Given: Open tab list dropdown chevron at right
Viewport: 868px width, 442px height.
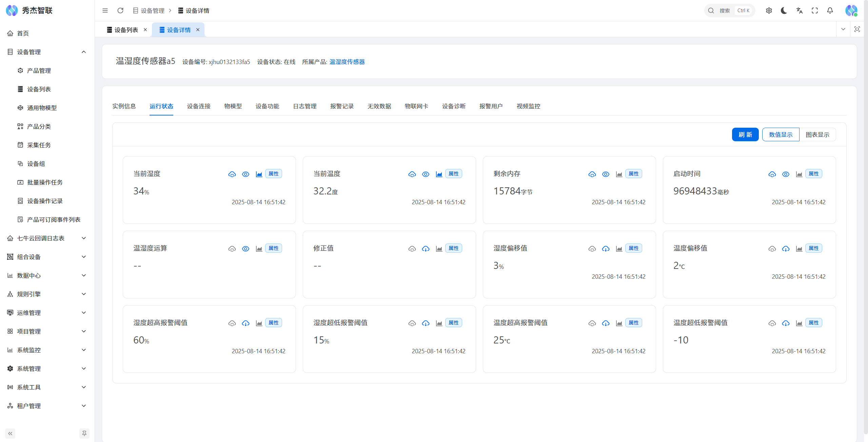Looking at the screenshot, I should pos(843,29).
